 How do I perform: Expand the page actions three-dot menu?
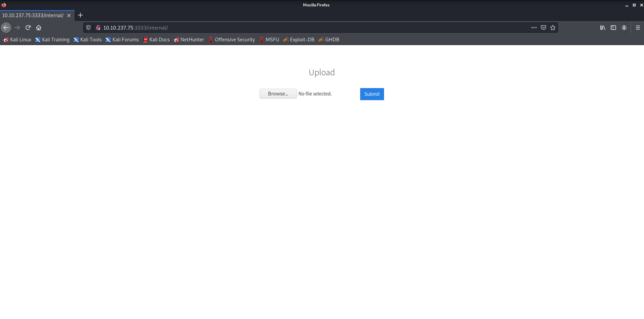coord(534,28)
